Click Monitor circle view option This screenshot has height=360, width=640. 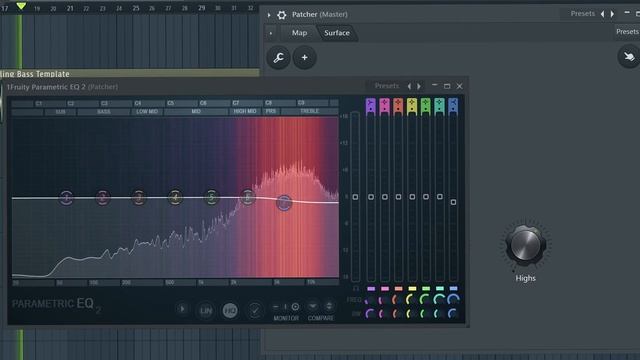[x=296, y=307]
